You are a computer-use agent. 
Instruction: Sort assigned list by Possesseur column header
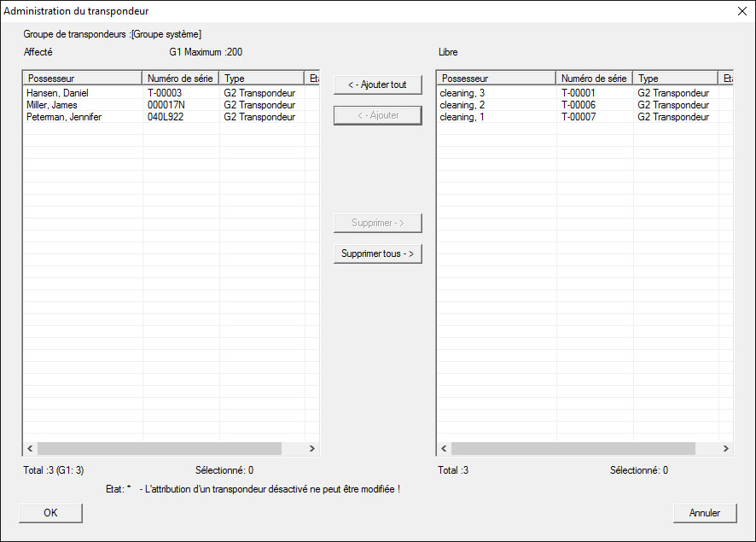point(82,79)
